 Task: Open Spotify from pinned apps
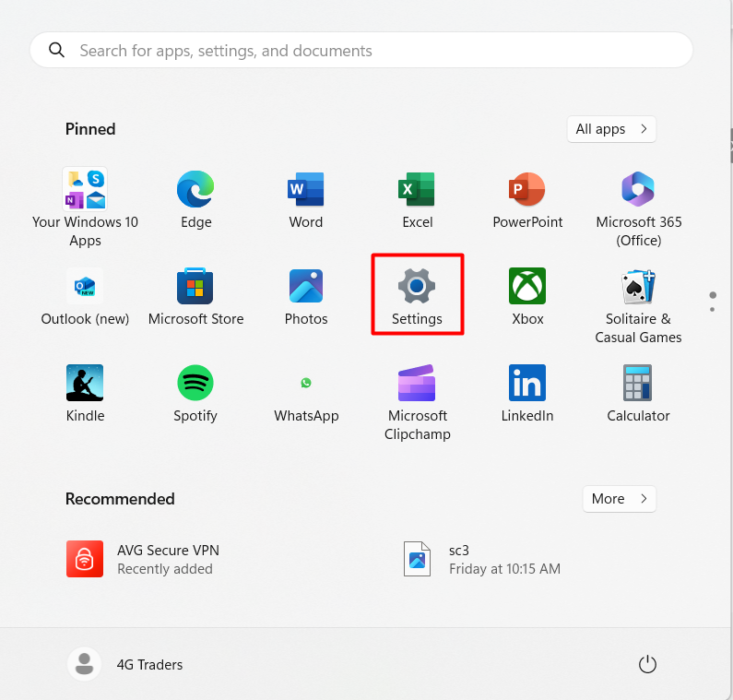point(195,393)
